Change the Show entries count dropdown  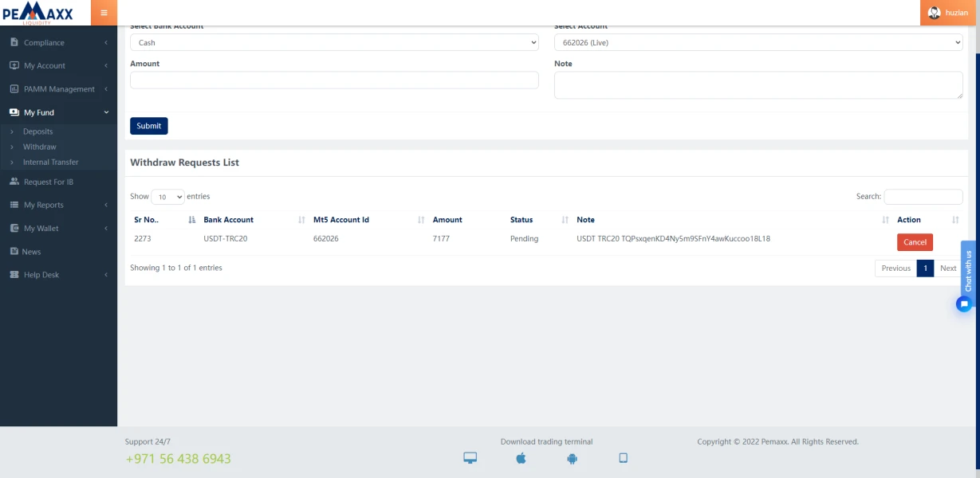pos(167,197)
